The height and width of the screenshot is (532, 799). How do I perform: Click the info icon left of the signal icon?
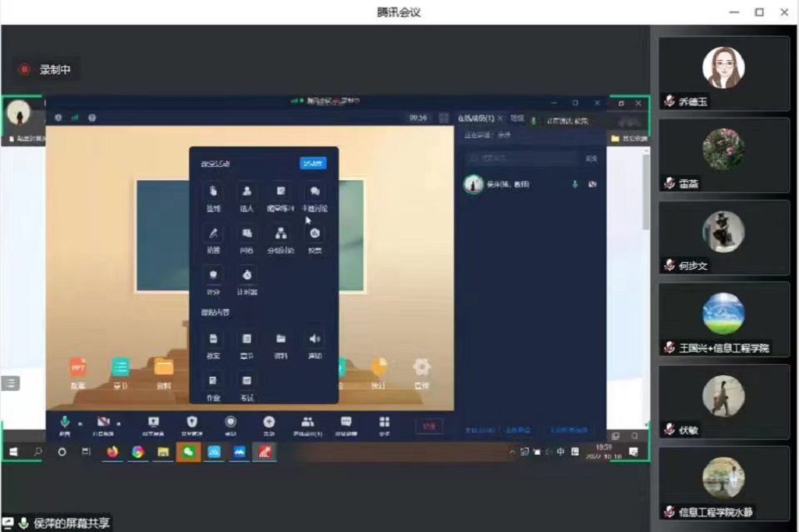point(58,118)
